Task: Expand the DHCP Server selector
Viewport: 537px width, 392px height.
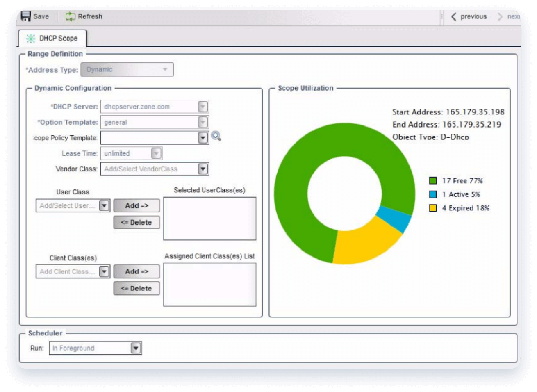Action: [203, 106]
